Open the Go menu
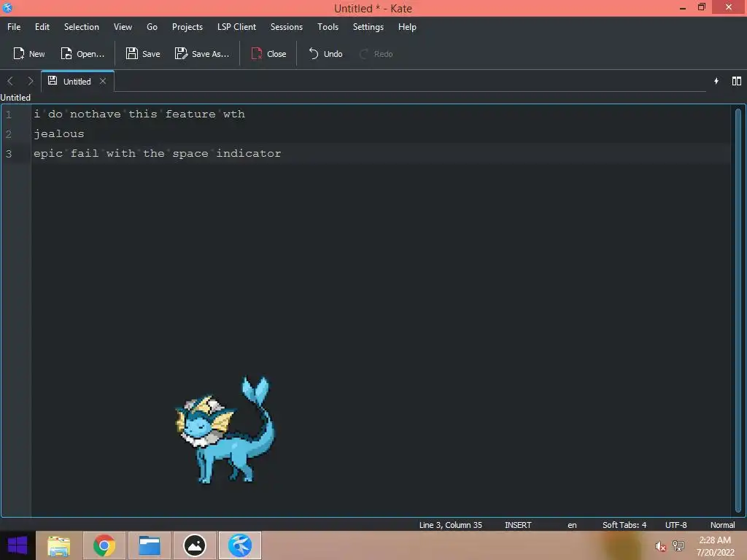This screenshot has height=560, width=747. coord(152,27)
